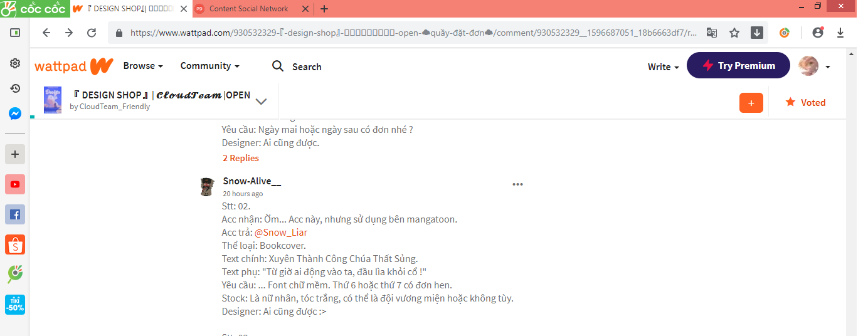This screenshot has width=868, height=336.
Task: View site security lock info
Action: click(x=119, y=33)
